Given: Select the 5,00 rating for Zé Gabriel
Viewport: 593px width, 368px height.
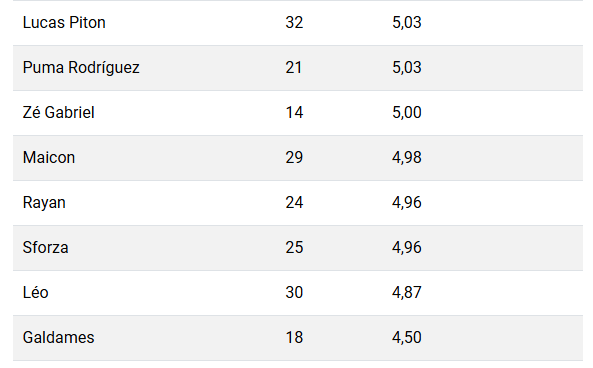Looking at the screenshot, I should point(407,113).
